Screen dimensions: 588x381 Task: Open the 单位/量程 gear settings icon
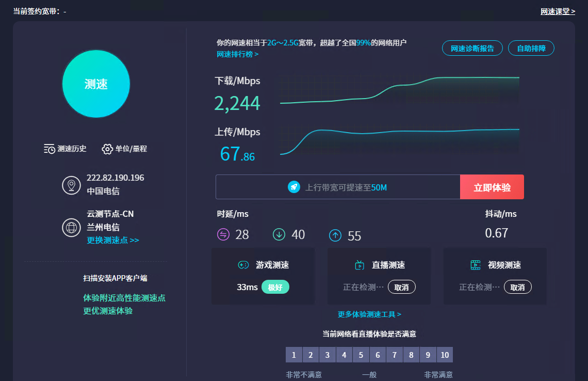[107, 149]
